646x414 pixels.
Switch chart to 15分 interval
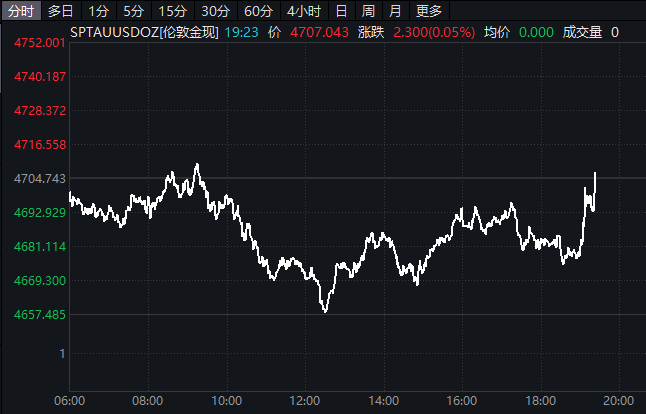(x=173, y=11)
